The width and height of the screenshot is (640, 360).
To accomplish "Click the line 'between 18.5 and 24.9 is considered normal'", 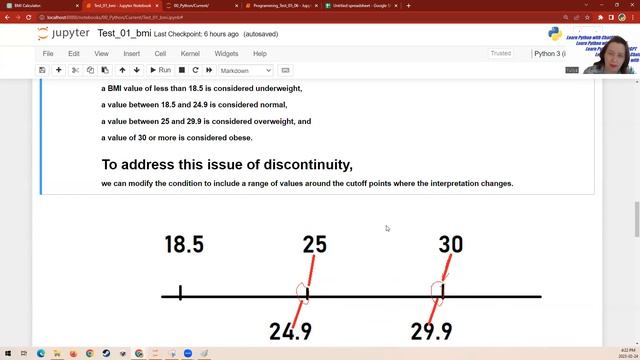I will (x=194, y=105).
